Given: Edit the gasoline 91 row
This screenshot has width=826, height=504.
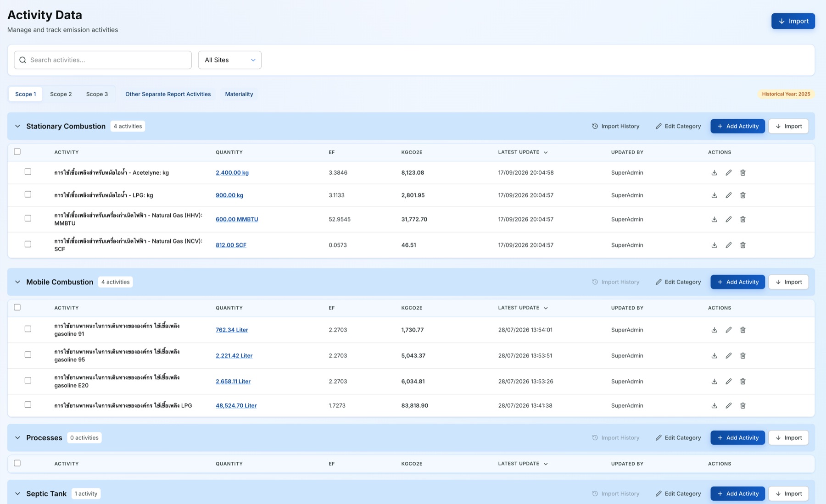Looking at the screenshot, I should (x=728, y=330).
